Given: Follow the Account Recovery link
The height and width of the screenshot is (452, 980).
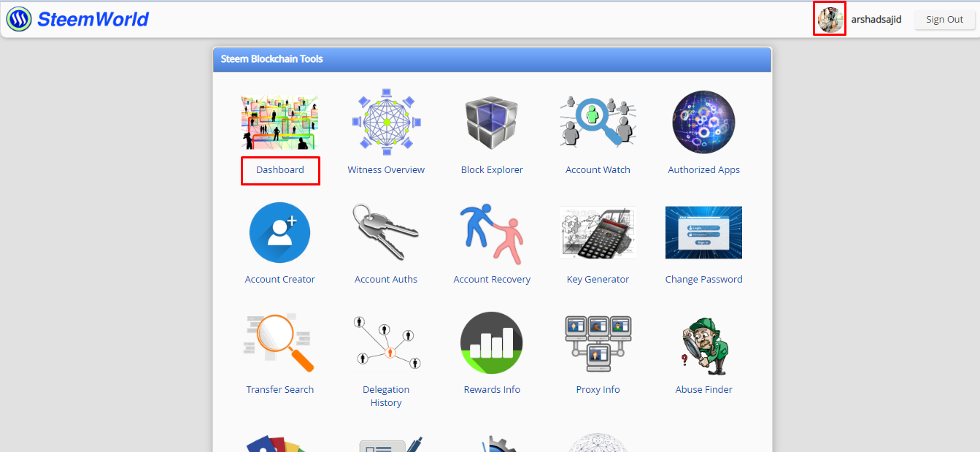Looking at the screenshot, I should pos(492,279).
